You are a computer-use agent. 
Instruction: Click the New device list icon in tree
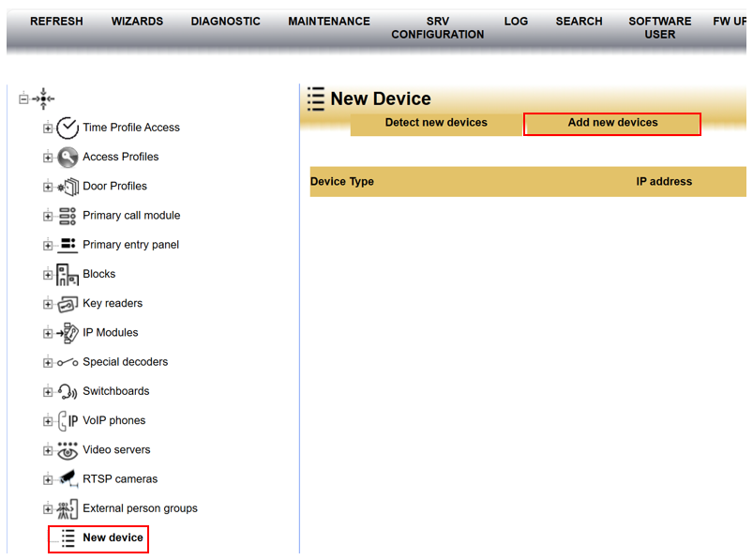[68, 538]
